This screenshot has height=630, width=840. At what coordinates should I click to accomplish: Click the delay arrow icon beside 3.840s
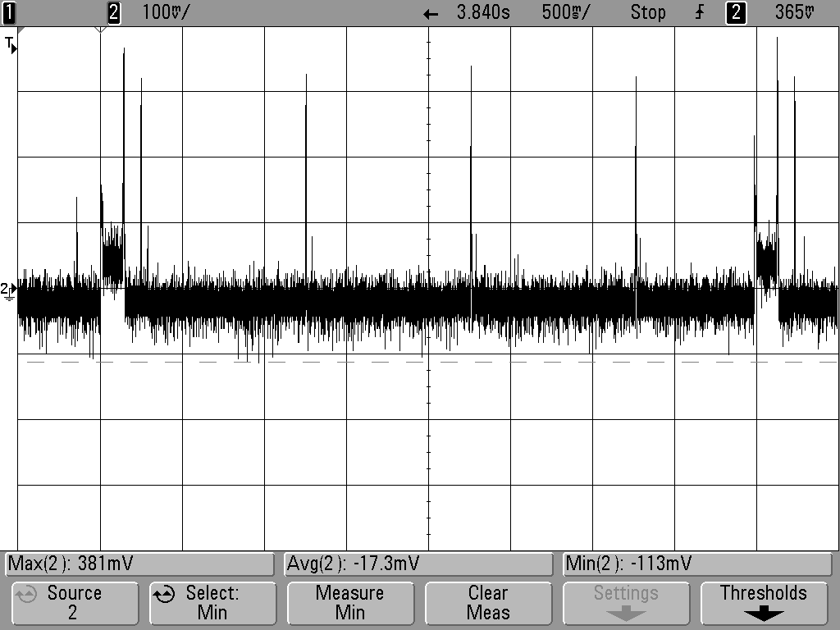click(x=431, y=14)
